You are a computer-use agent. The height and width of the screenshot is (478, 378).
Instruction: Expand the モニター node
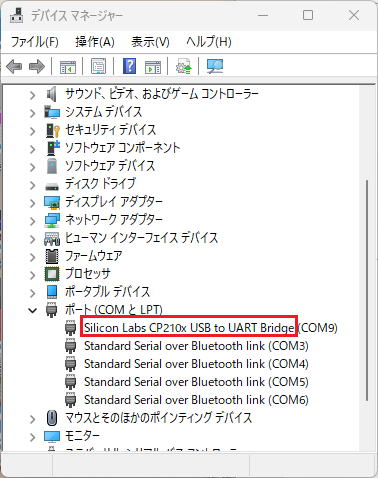pos(32,436)
